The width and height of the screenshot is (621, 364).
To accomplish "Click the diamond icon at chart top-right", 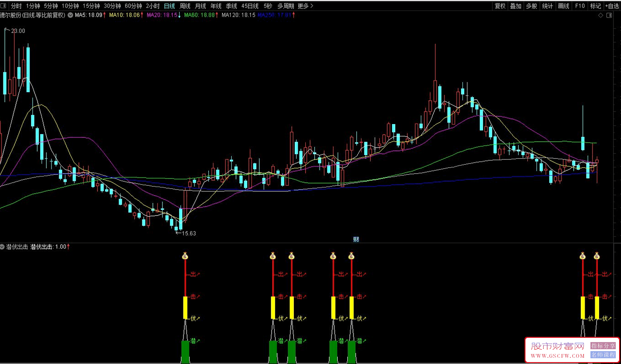I will pos(600,16).
